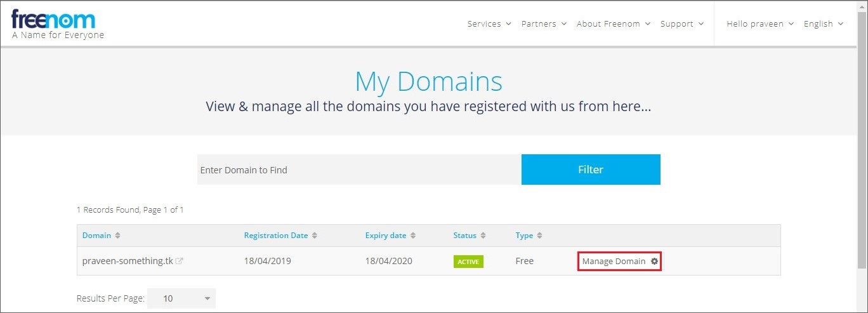Open external link icon beside praveen-something.tk

pyautogui.click(x=180, y=261)
